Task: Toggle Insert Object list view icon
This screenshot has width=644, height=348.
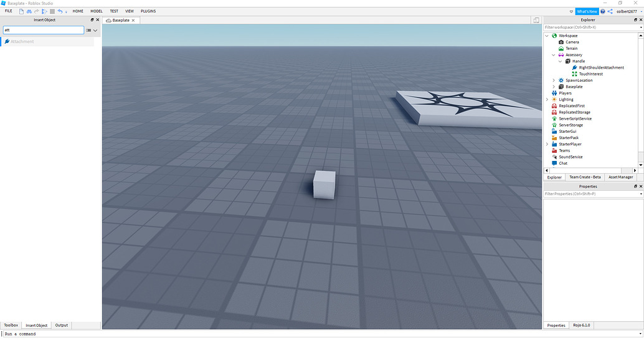Action: 88,30
